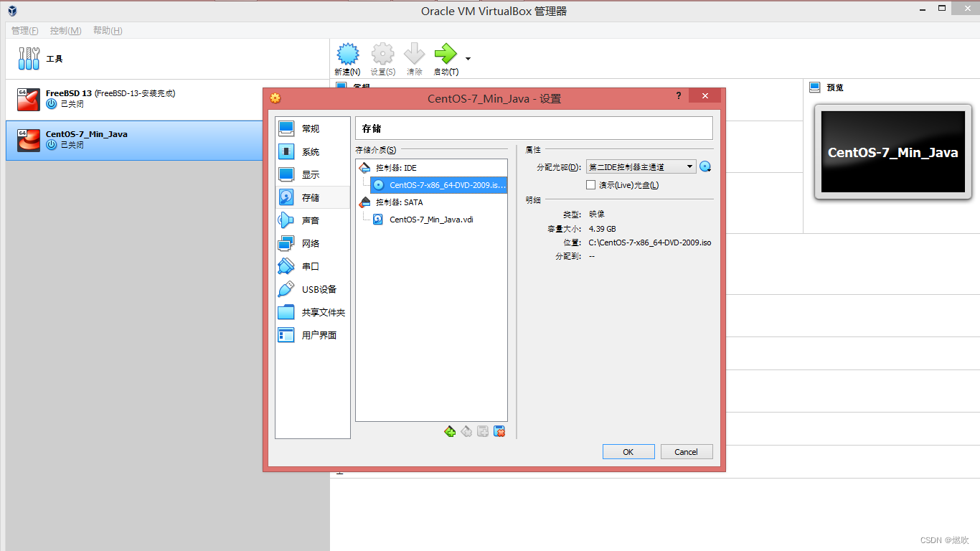Image resolution: width=980 pixels, height=551 pixels.
Task: Click the remove controller icon
Action: point(466,431)
